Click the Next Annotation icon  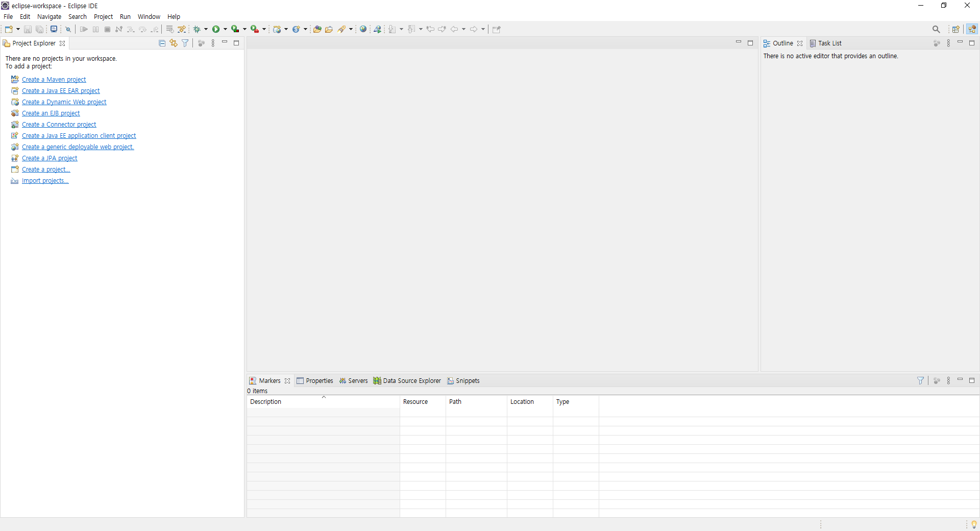coord(392,29)
